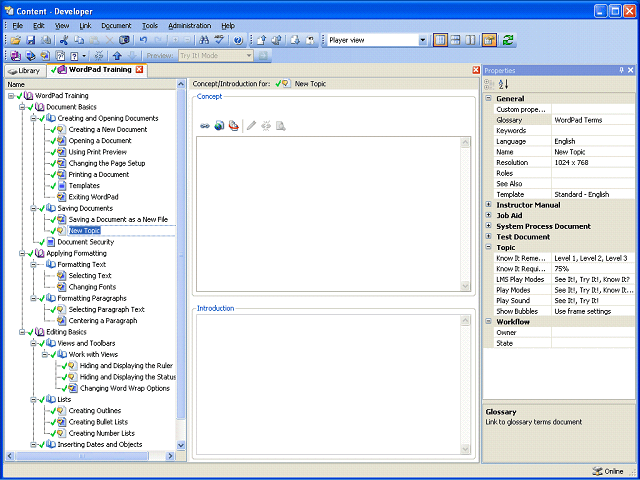Viewport: 640px width, 480px height.
Task: Open the Link menu
Action: [85, 26]
